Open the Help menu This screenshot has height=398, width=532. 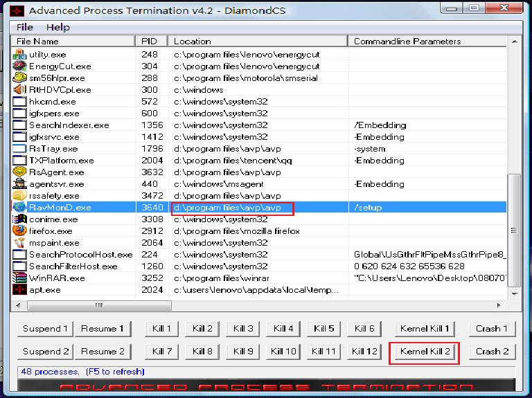[58, 27]
